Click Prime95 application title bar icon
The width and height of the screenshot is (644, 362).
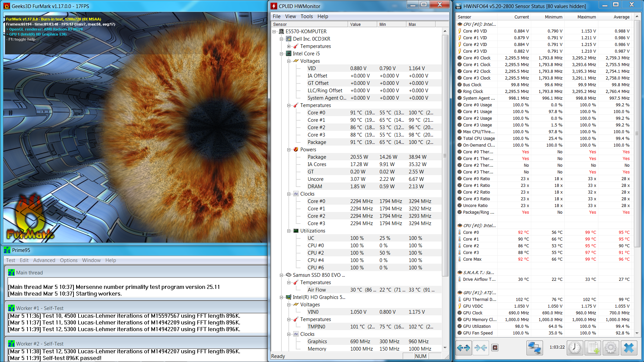7,250
